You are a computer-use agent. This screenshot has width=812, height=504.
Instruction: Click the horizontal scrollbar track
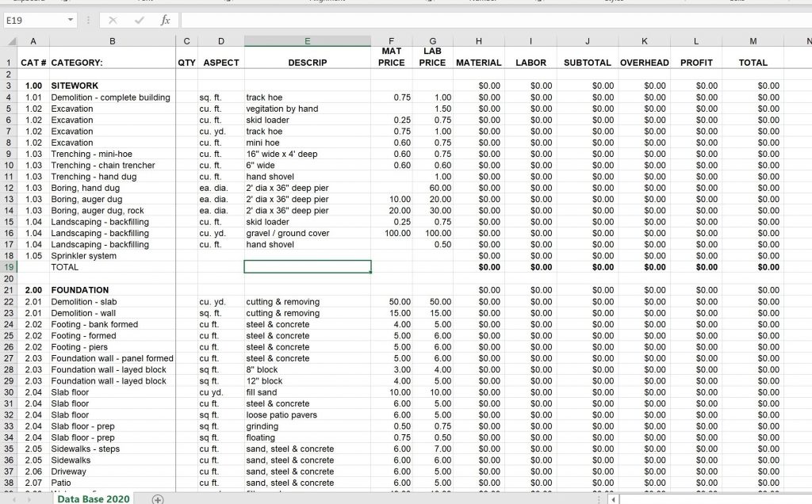(x=714, y=499)
